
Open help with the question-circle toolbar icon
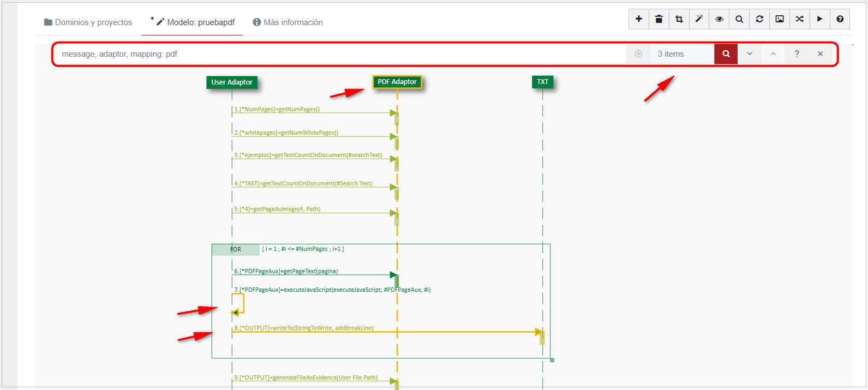[x=840, y=19]
